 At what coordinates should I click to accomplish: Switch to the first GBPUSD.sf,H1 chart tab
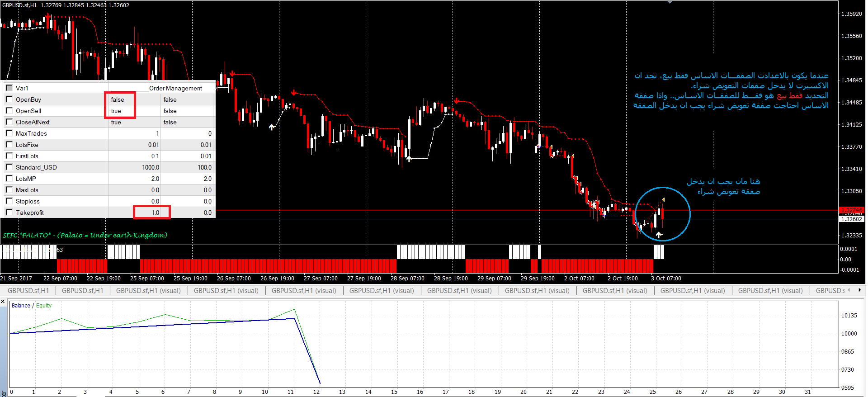click(28, 291)
